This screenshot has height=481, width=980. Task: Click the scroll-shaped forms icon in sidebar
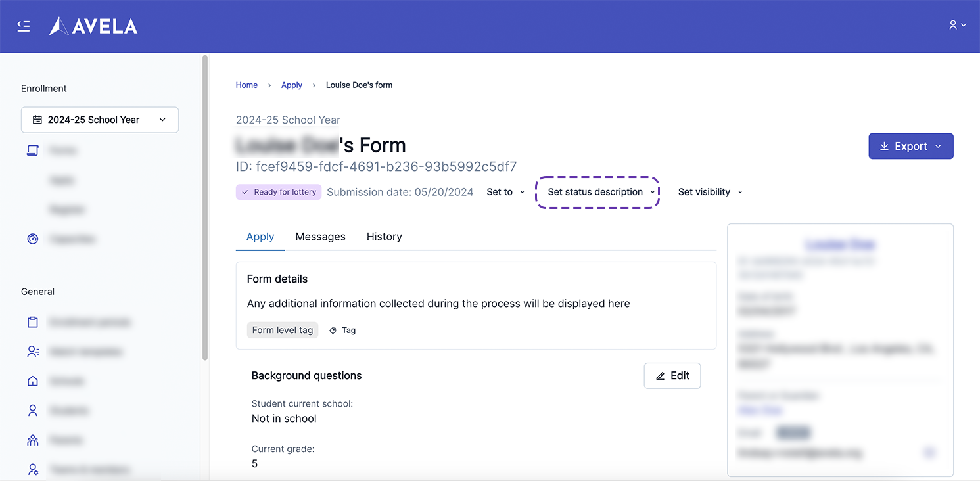pos(33,150)
